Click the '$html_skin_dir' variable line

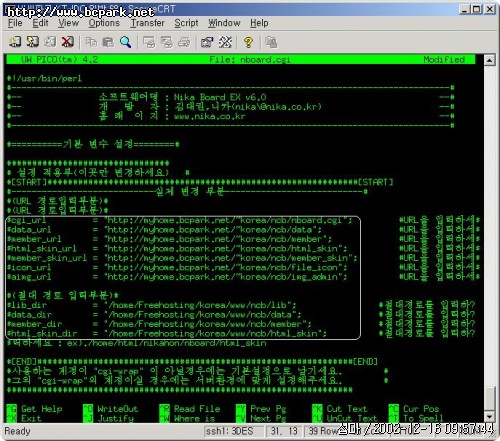[167, 333]
